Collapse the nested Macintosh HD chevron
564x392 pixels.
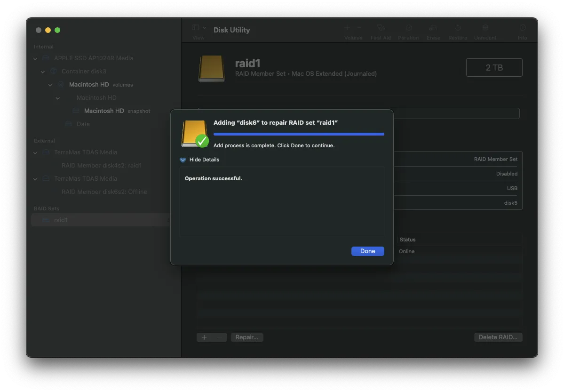pyautogui.click(x=58, y=98)
